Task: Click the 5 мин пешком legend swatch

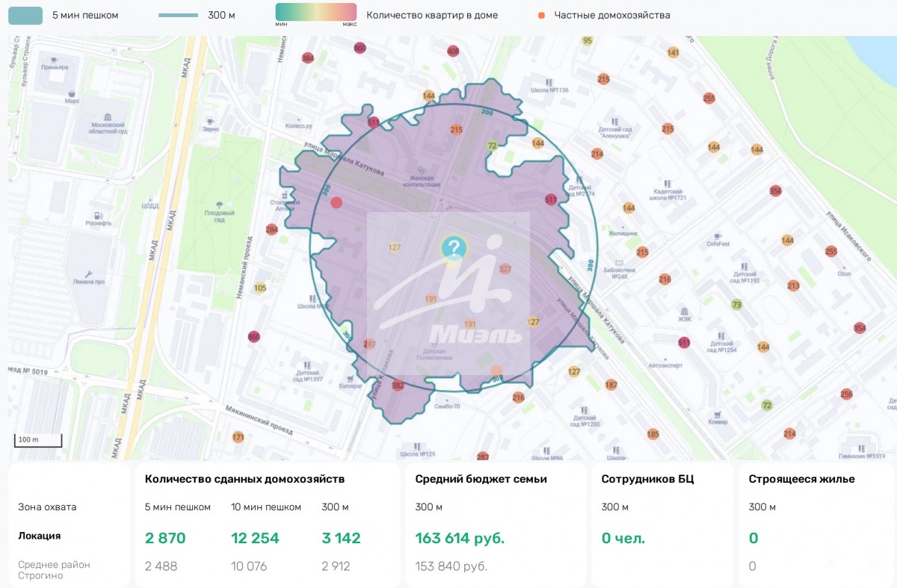Action: click(25, 15)
